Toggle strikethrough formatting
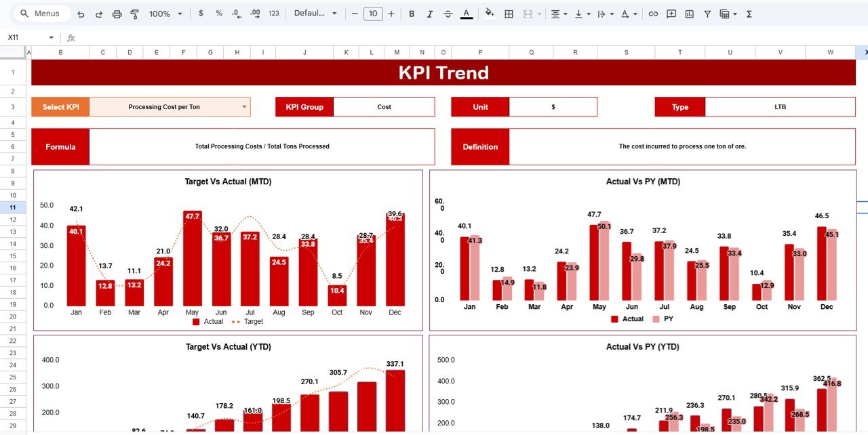Screen dimensions: 868x435 (x=449, y=14)
